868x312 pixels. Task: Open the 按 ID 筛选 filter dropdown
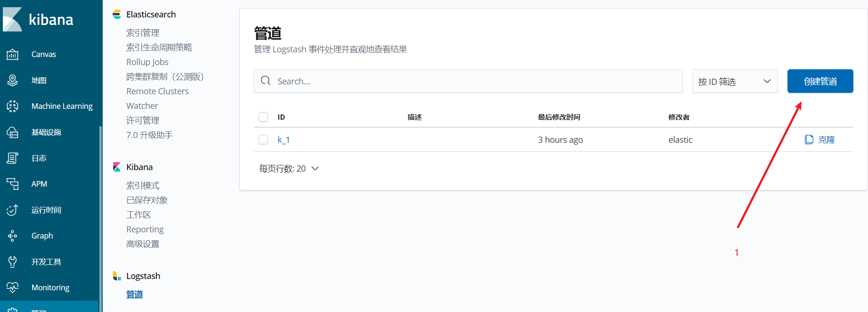[735, 81]
